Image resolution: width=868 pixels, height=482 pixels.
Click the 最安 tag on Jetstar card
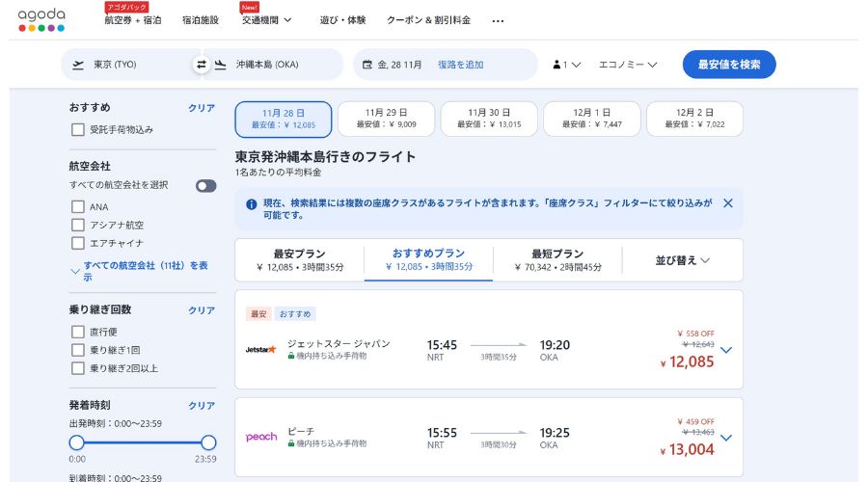click(258, 313)
